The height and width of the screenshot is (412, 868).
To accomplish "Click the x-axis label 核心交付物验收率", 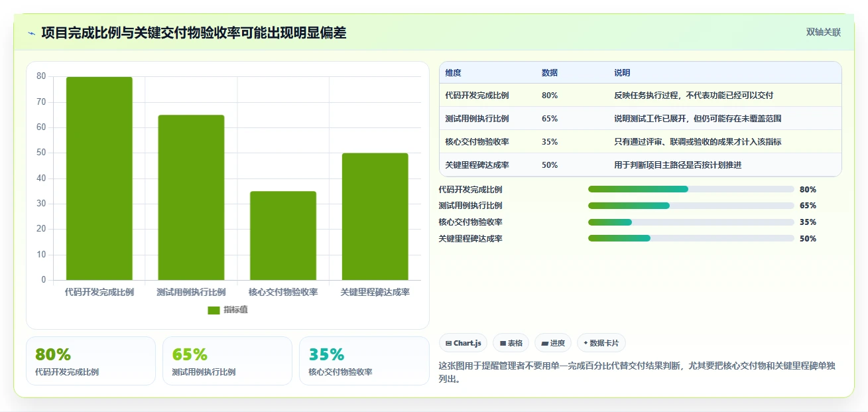I will click(x=283, y=293).
